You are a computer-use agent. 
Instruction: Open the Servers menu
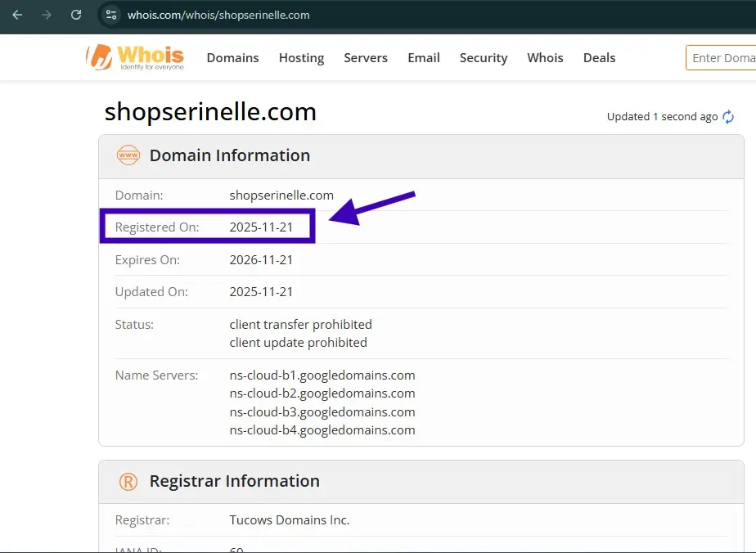[366, 58]
